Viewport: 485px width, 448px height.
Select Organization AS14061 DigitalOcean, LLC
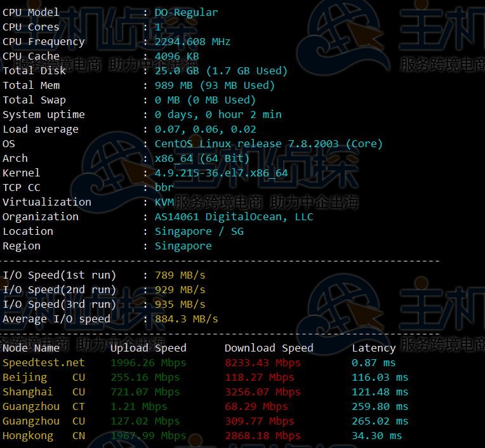point(234,217)
